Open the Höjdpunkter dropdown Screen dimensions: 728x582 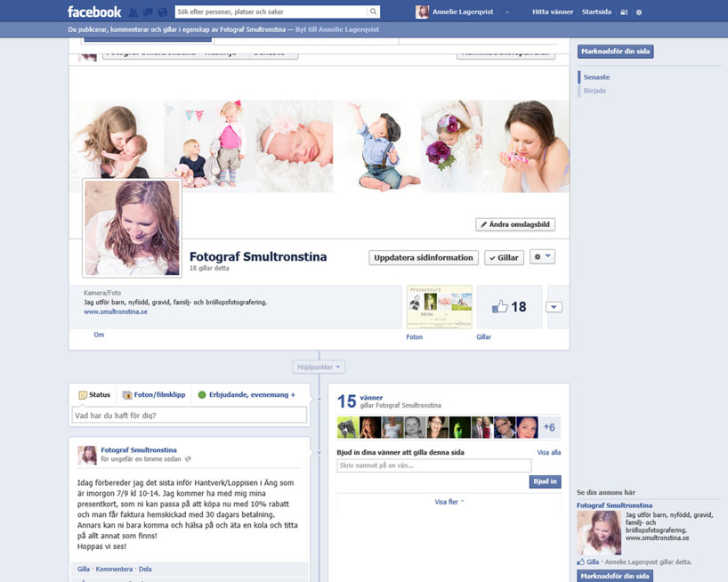pyautogui.click(x=319, y=367)
